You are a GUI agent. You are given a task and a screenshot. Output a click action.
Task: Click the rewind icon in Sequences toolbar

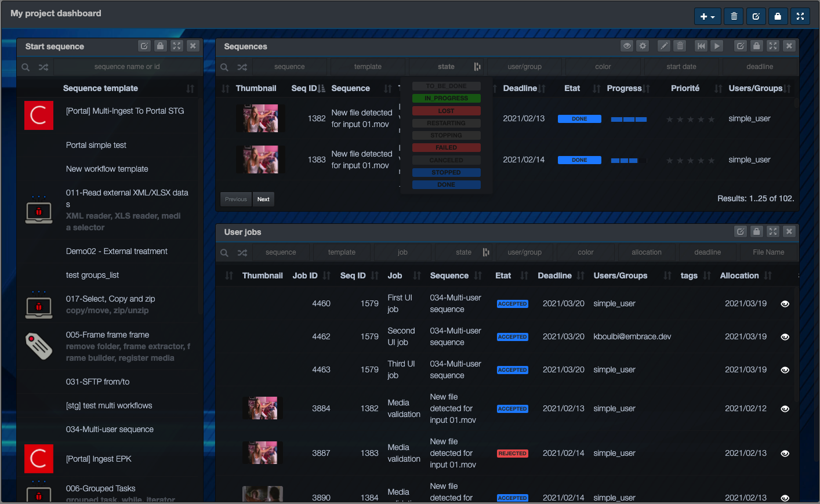click(x=701, y=46)
